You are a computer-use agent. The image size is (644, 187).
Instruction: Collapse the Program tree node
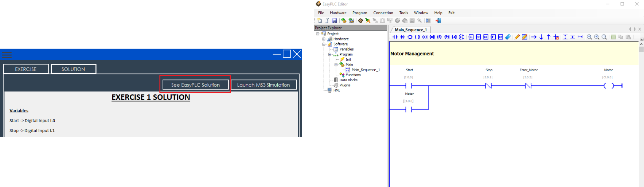[330, 54]
